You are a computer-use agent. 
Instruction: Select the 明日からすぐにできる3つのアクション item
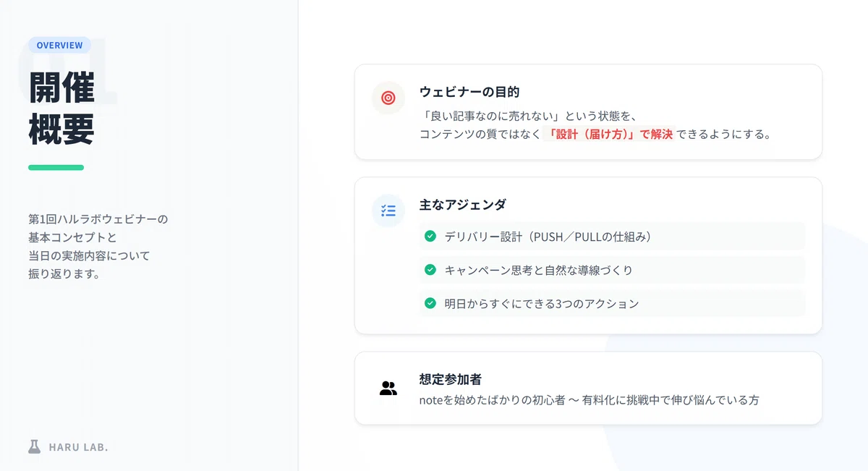(x=611, y=303)
